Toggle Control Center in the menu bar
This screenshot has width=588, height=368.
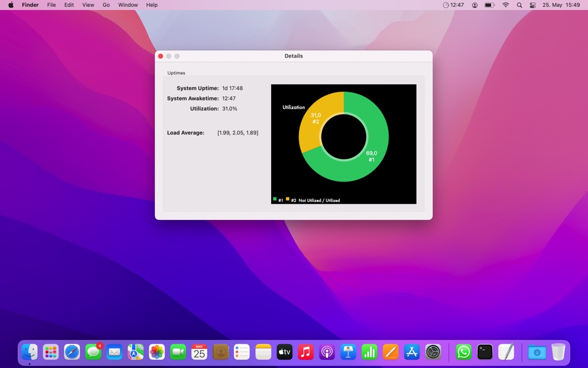point(534,5)
